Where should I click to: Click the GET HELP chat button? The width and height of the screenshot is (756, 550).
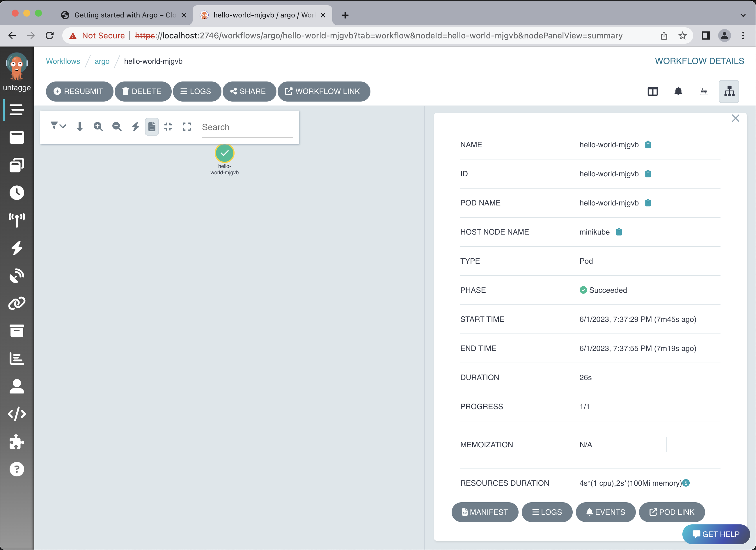click(716, 534)
